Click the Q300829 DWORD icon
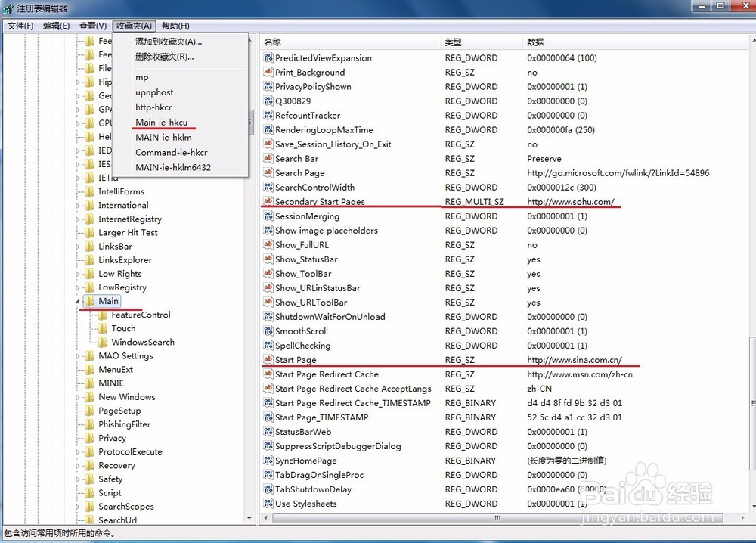 (268, 101)
